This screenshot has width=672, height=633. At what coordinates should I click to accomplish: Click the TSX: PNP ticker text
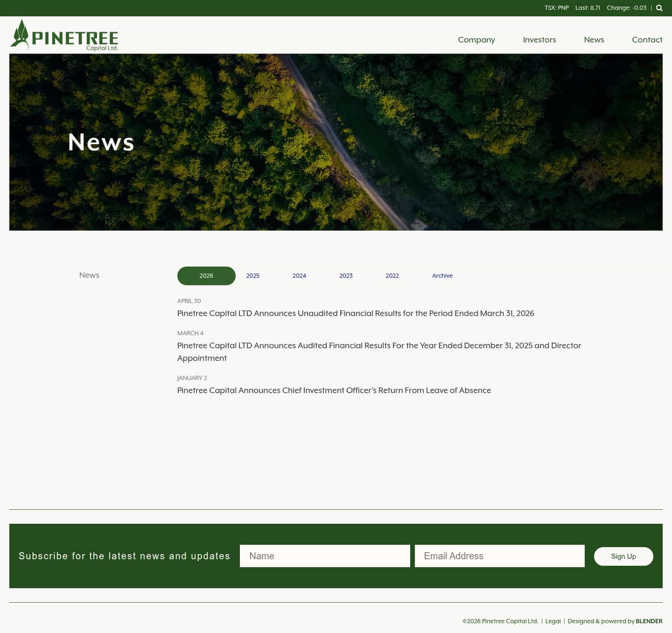pyautogui.click(x=557, y=8)
